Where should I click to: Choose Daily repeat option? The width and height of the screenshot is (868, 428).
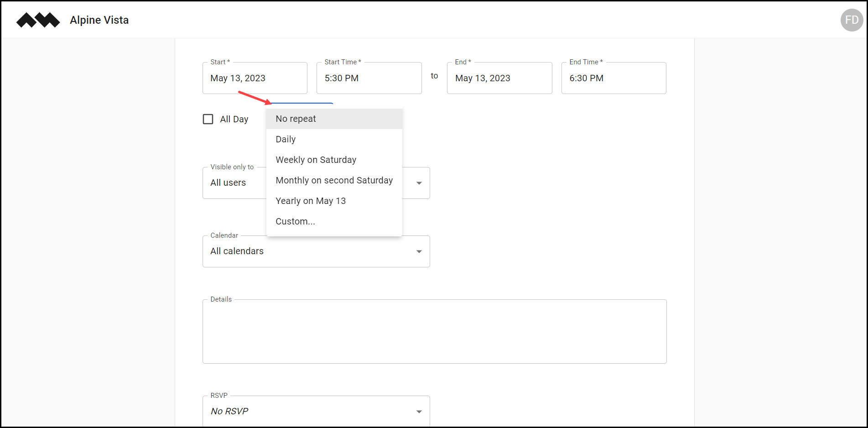pyautogui.click(x=334, y=139)
